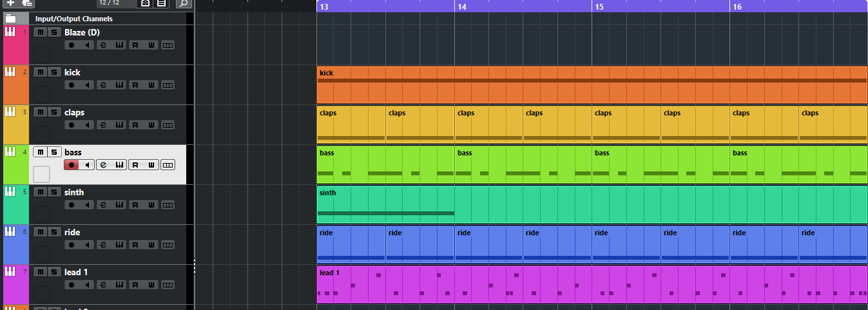The image size is (868, 310).
Task: Select the ride track name
Action: click(72, 232)
